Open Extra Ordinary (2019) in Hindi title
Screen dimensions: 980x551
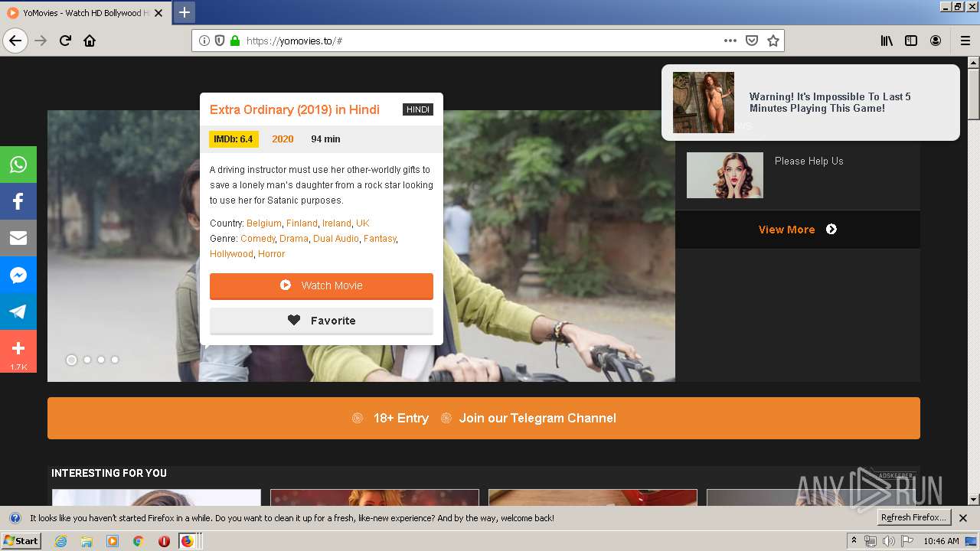pyautogui.click(x=295, y=109)
